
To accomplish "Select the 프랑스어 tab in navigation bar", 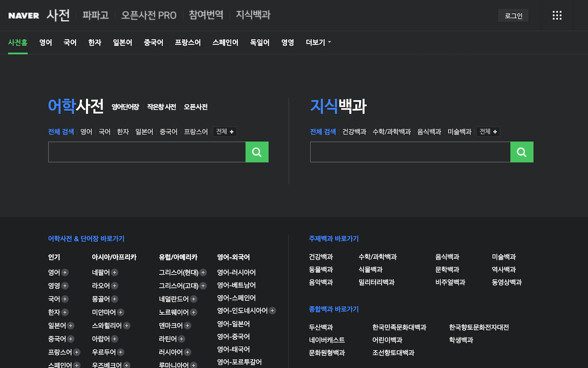I will 187,42.
